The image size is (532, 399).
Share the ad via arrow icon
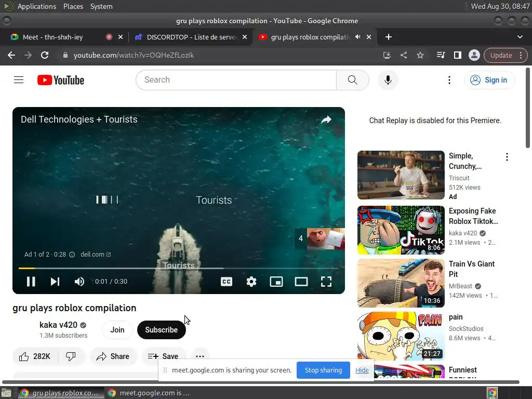326,119
